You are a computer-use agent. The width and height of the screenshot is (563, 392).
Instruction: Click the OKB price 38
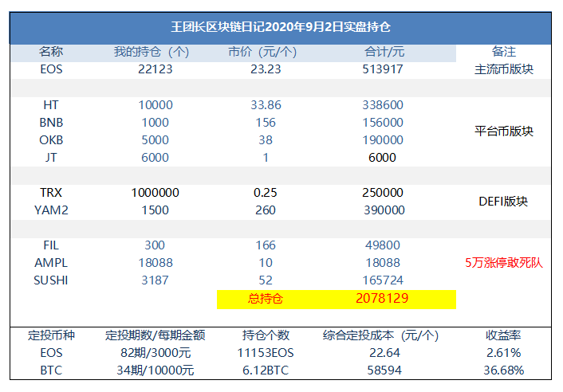(266, 140)
